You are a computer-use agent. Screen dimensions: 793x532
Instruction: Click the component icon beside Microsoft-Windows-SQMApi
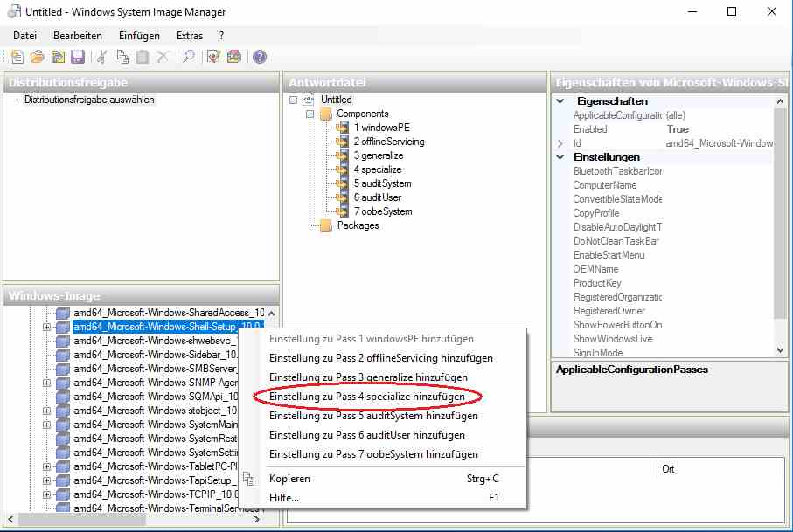coord(63,397)
